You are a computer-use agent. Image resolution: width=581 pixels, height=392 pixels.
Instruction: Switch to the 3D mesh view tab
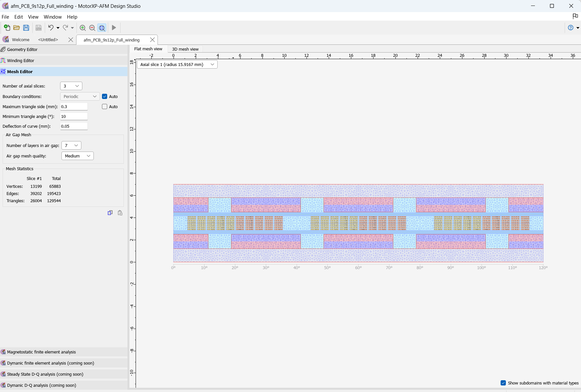(x=185, y=49)
